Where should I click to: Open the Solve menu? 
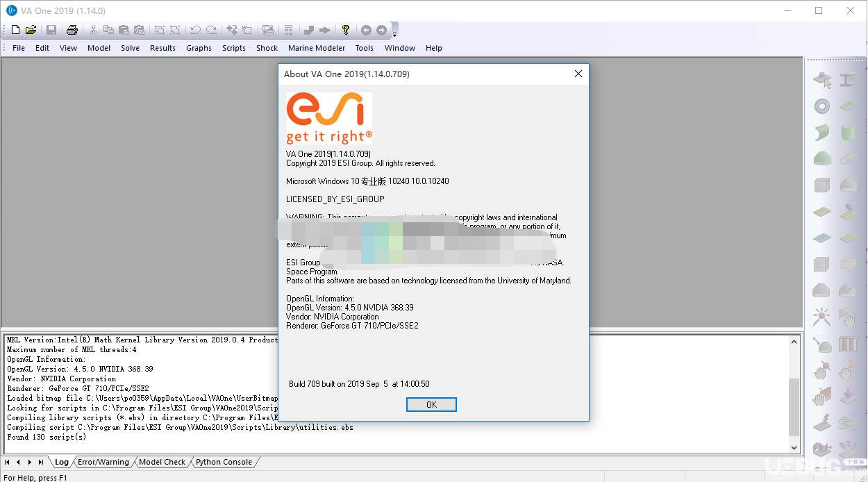click(130, 48)
